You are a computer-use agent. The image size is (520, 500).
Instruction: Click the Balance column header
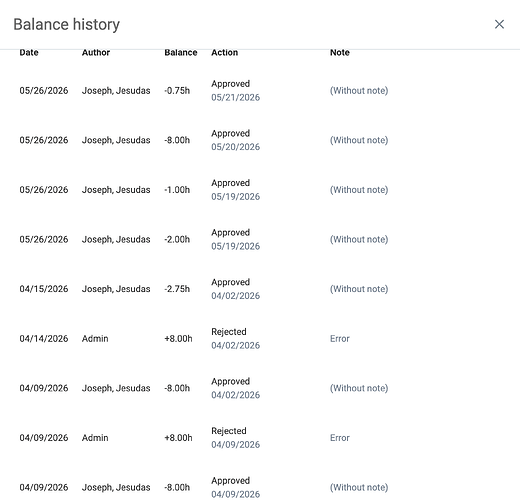click(x=181, y=52)
